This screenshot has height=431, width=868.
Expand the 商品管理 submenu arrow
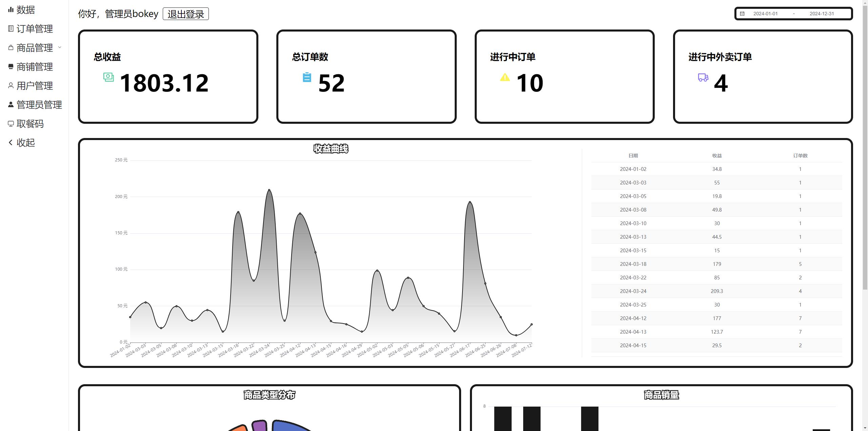pyautogui.click(x=60, y=47)
